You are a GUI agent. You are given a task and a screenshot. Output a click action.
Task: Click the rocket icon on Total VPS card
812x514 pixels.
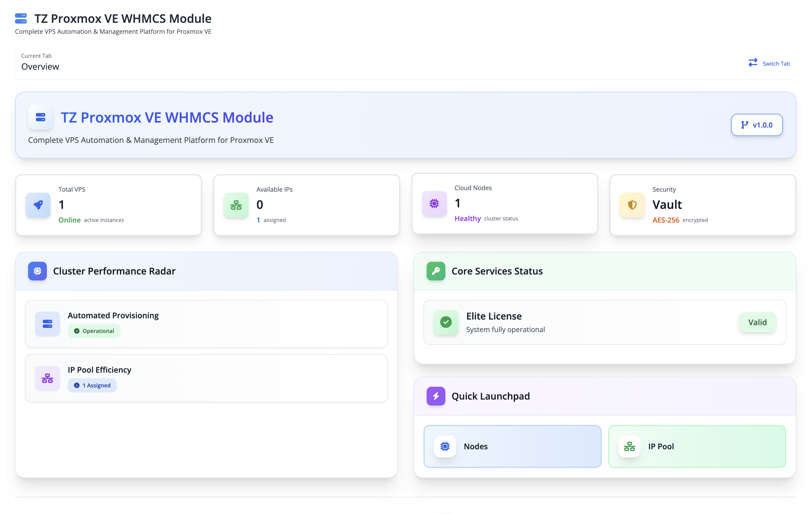38,205
